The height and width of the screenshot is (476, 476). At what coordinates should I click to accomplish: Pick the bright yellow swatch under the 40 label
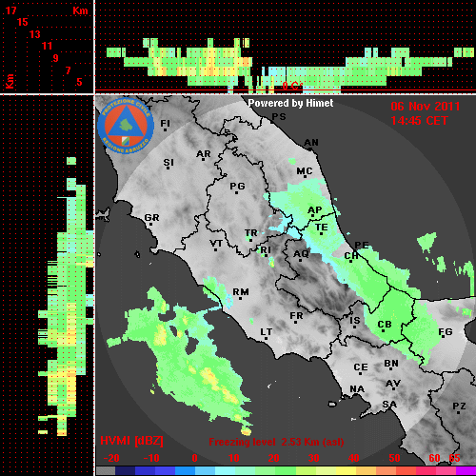[x=346, y=471]
